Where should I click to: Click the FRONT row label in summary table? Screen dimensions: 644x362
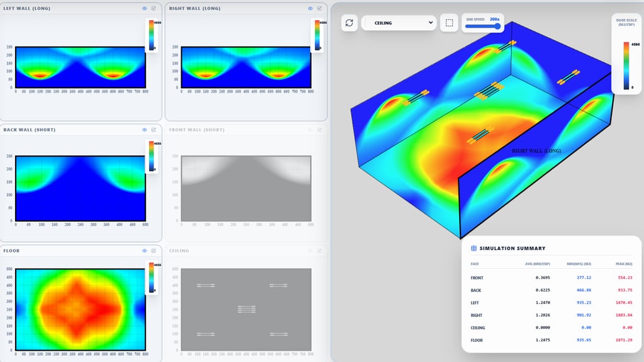[477, 278]
